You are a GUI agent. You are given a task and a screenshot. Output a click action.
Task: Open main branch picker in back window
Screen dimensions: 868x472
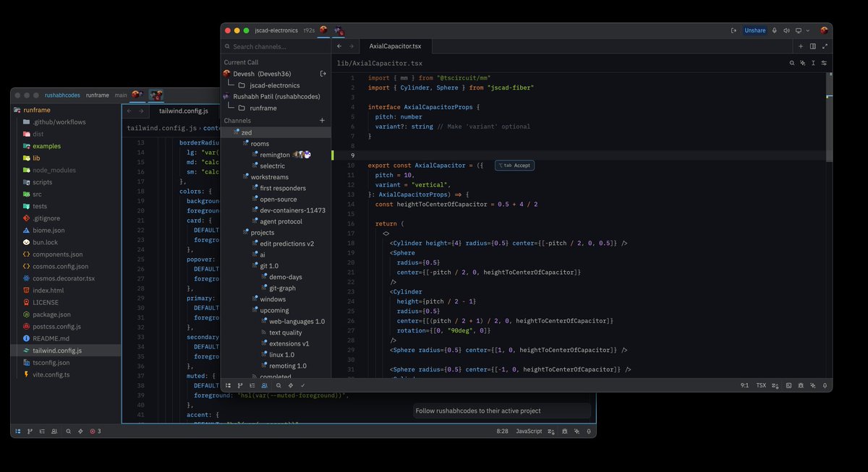pyautogui.click(x=121, y=95)
